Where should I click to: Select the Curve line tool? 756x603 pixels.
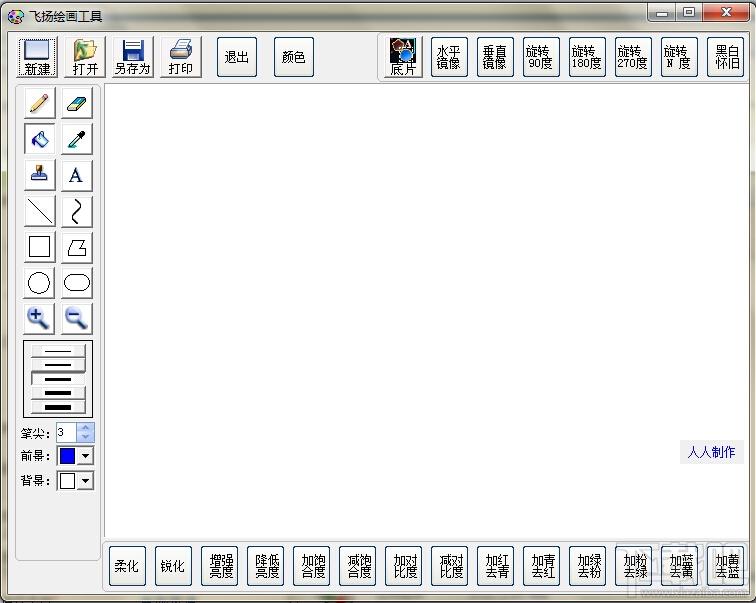click(76, 211)
